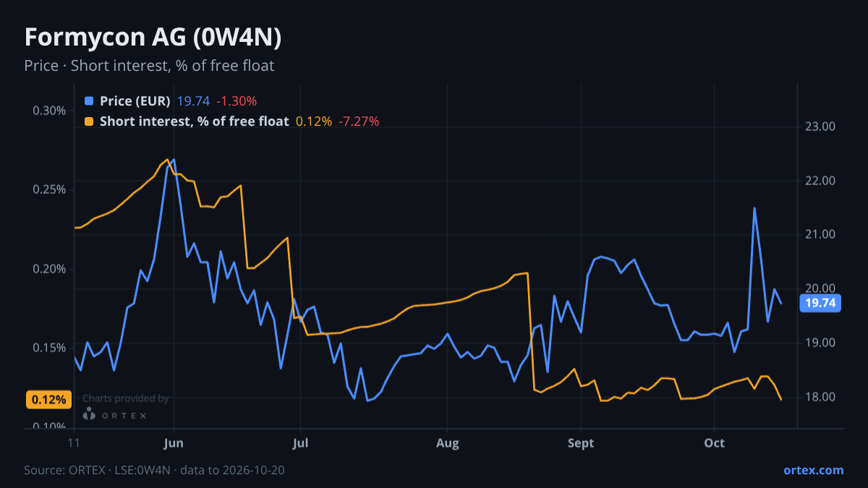Click the 0.25% left axis label

49,189
